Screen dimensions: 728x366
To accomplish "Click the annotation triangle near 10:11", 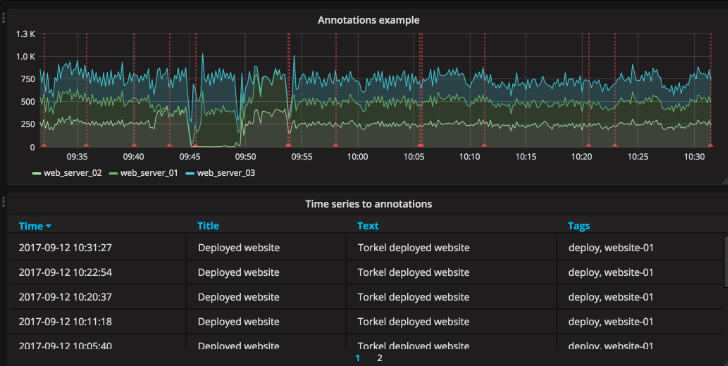I will coord(485,145).
